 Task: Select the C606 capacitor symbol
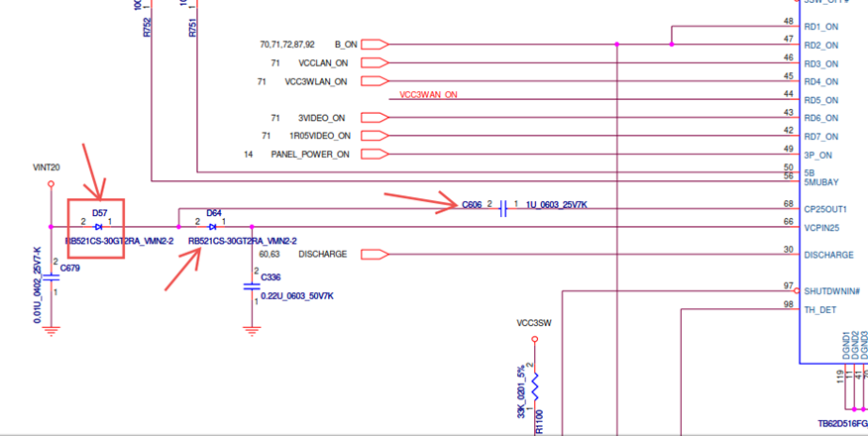503,208
